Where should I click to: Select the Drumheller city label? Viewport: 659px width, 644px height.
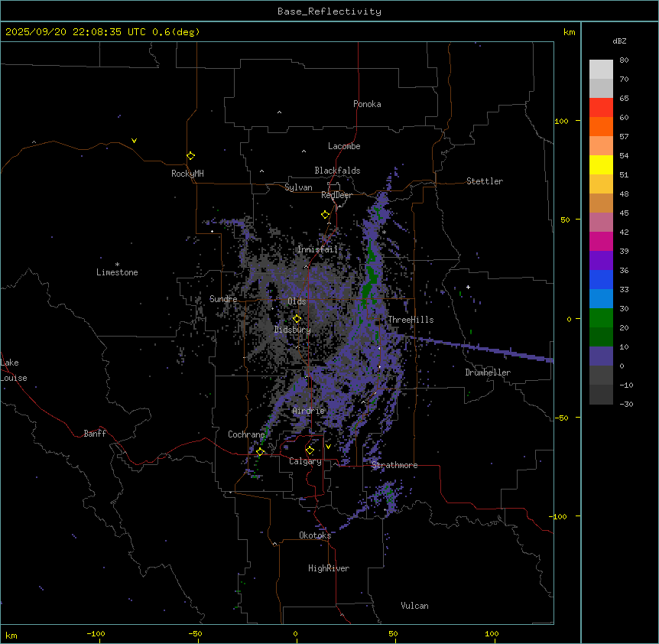pyautogui.click(x=488, y=372)
